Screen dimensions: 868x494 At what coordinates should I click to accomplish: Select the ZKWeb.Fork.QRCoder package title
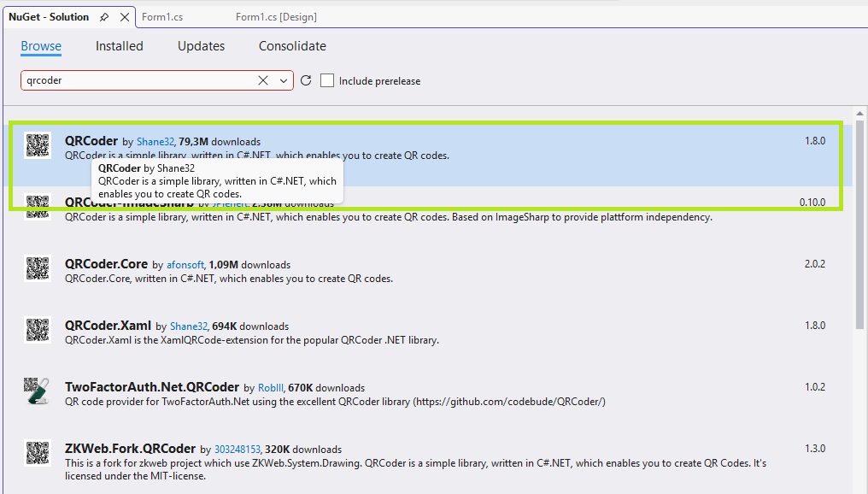[130, 449]
